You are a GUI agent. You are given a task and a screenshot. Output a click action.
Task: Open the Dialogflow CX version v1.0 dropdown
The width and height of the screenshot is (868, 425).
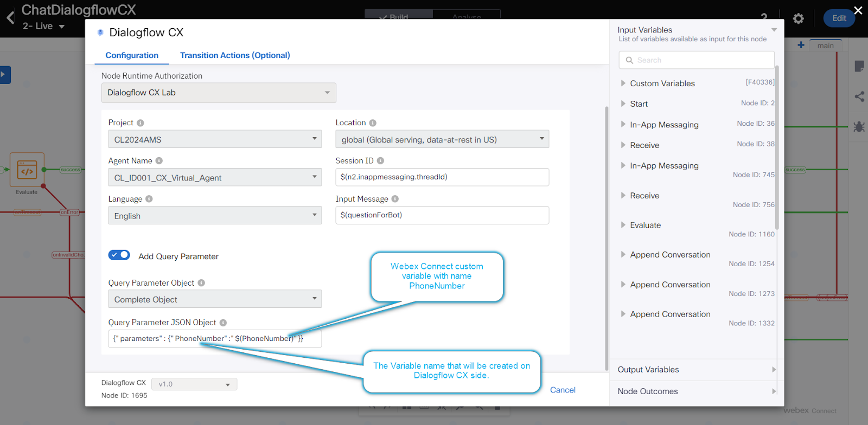[x=194, y=384]
